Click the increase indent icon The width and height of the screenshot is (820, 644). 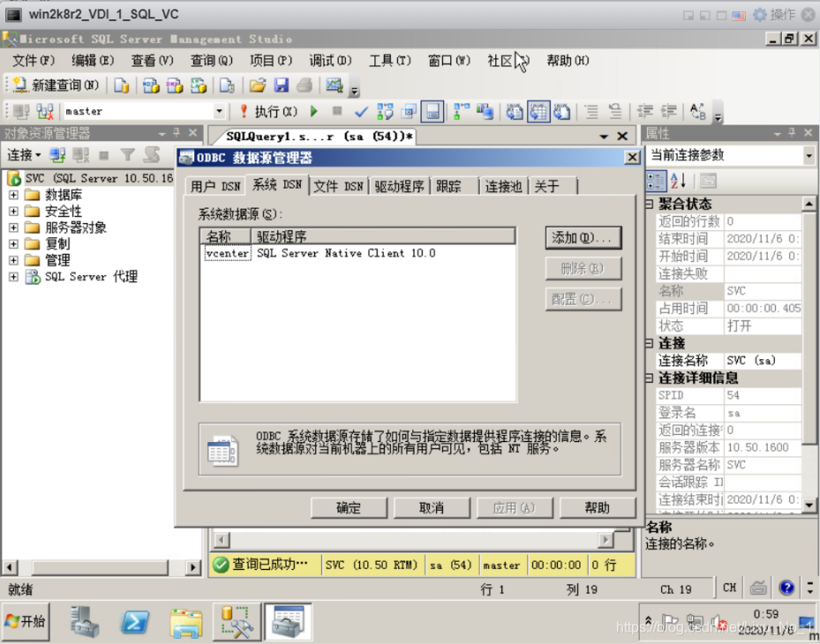pyautogui.click(x=668, y=111)
